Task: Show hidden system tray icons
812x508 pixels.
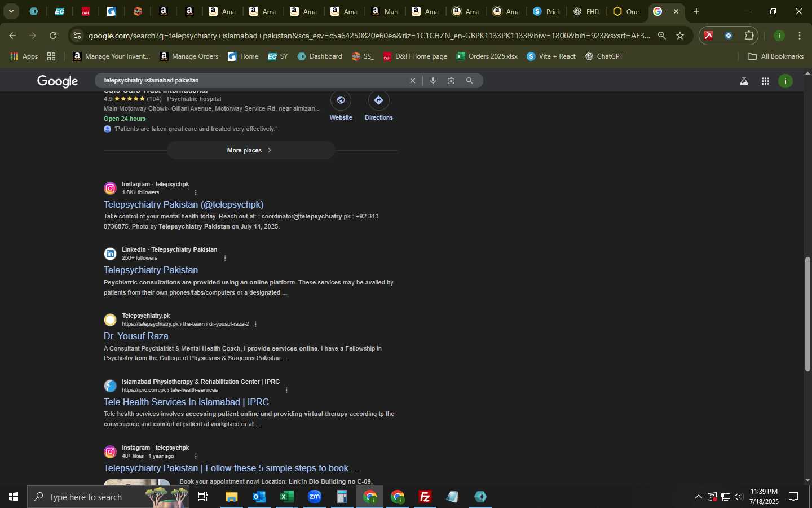Action: click(x=698, y=497)
